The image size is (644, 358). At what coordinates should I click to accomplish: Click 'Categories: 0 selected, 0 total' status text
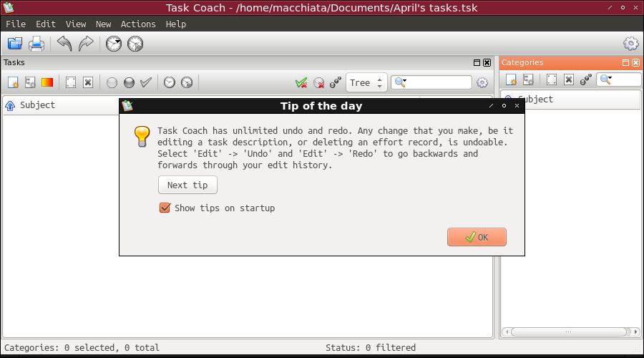click(x=82, y=348)
